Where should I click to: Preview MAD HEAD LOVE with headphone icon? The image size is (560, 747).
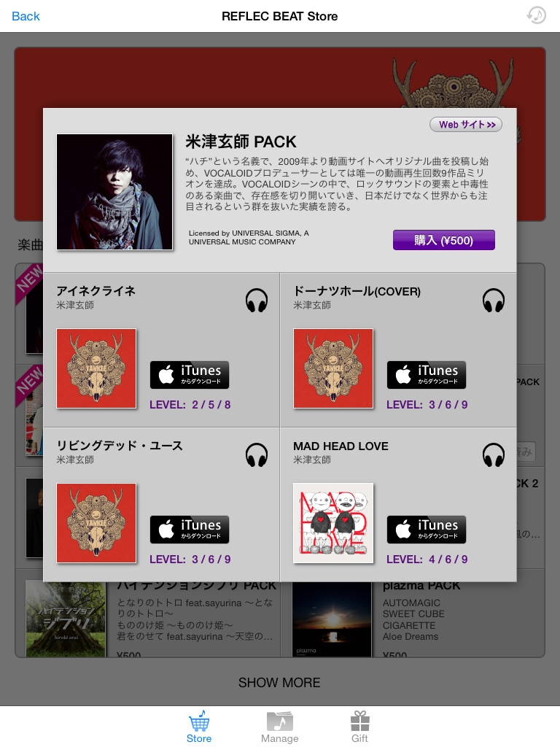pos(494,455)
